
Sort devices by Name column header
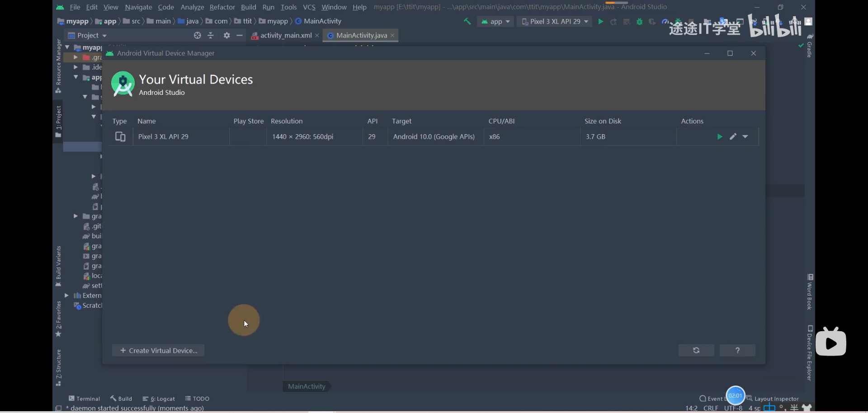pyautogui.click(x=146, y=121)
